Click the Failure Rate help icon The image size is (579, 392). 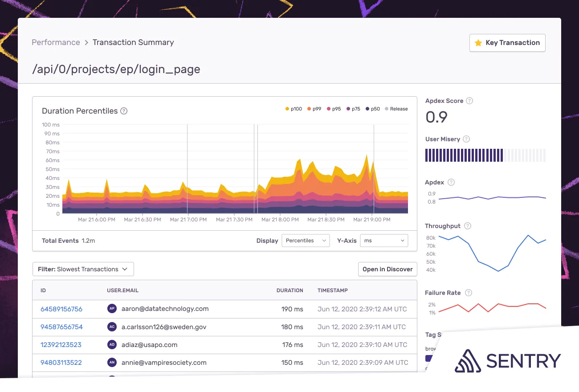pos(469,293)
